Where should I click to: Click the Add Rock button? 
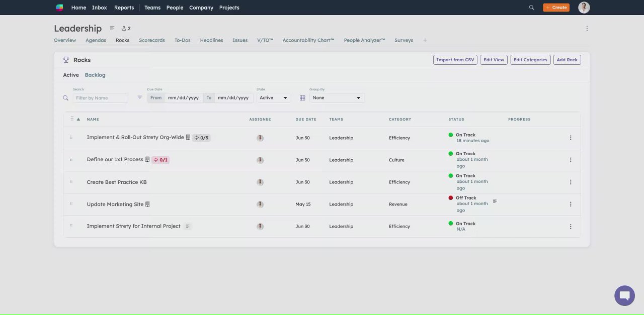567,60
